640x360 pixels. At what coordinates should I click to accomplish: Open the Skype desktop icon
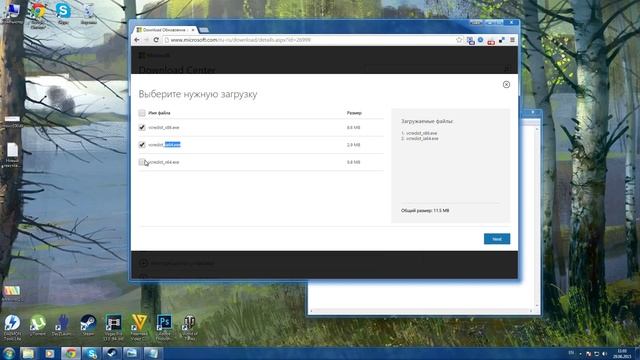(x=63, y=13)
